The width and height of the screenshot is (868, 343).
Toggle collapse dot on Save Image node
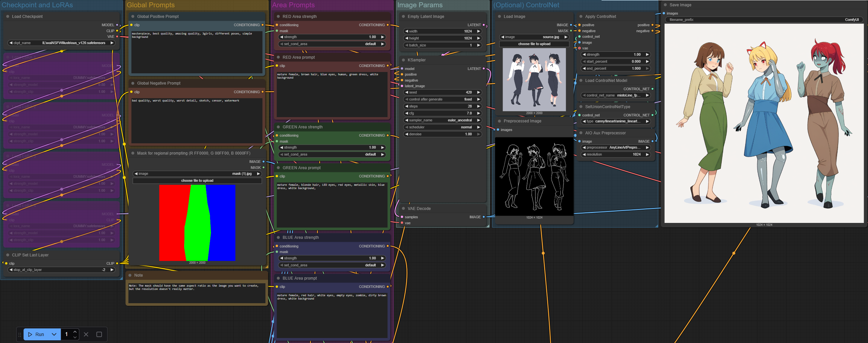[x=665, y=5]
